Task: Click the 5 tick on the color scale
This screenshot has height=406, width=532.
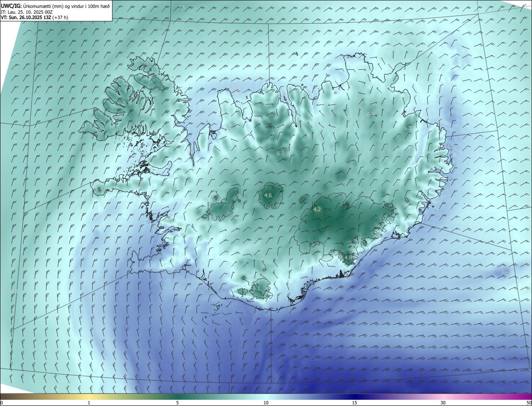Action: [177, 403]
